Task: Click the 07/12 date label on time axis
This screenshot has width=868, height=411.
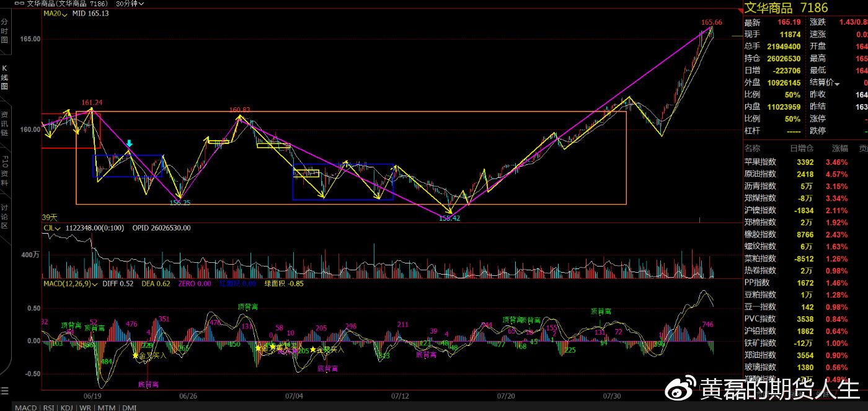Action: (x=401, y=396)
